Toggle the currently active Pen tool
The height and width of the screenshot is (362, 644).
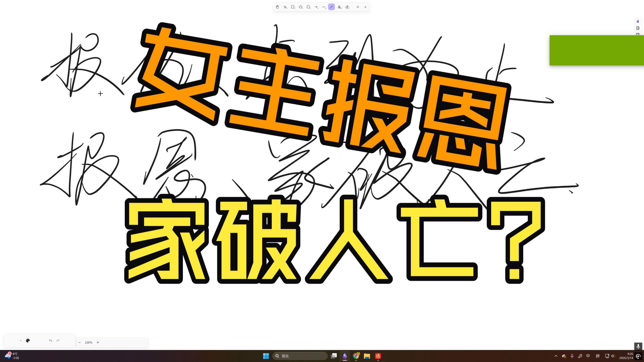(332, 7)
